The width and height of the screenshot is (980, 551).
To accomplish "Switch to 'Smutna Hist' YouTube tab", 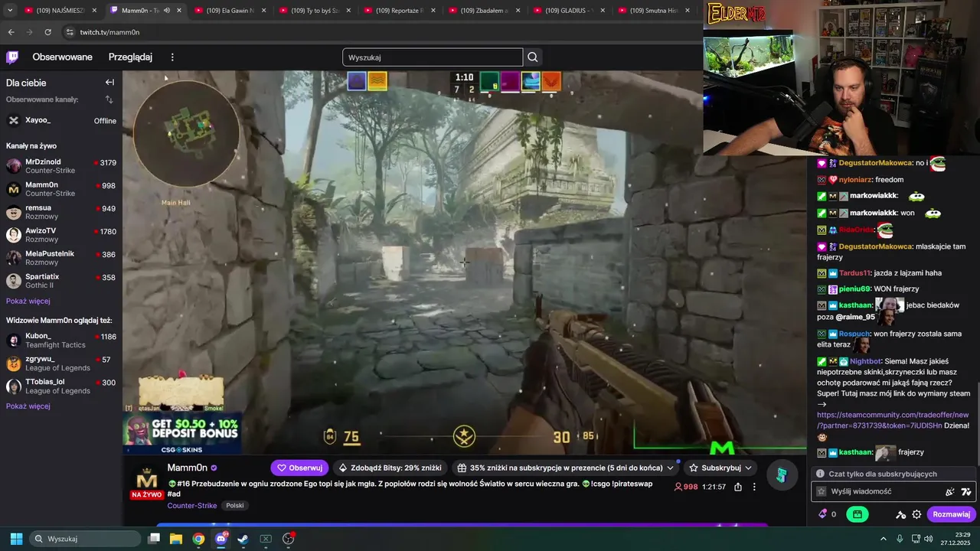I will (653, 11).
